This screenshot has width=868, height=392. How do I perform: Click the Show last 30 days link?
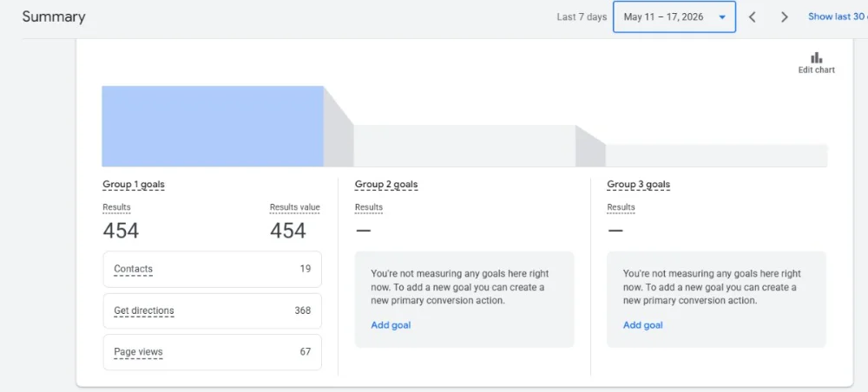tap(838, 16)
